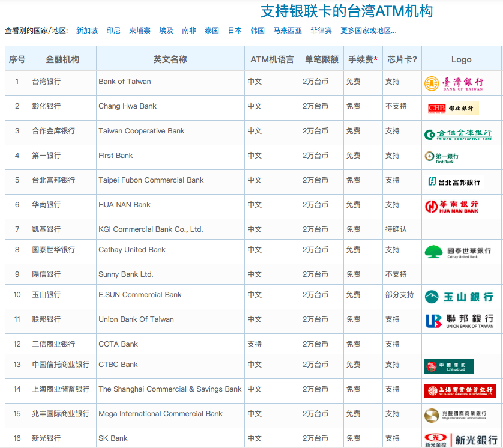Viewport: 503px width, 448px height.
Task: Click the Taipei Fubon bank logo
Action: point(454,182)
